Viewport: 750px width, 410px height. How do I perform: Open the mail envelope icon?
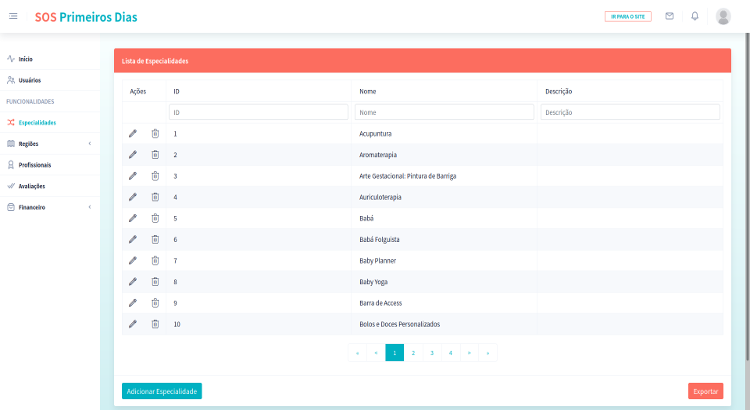[669, 16]
